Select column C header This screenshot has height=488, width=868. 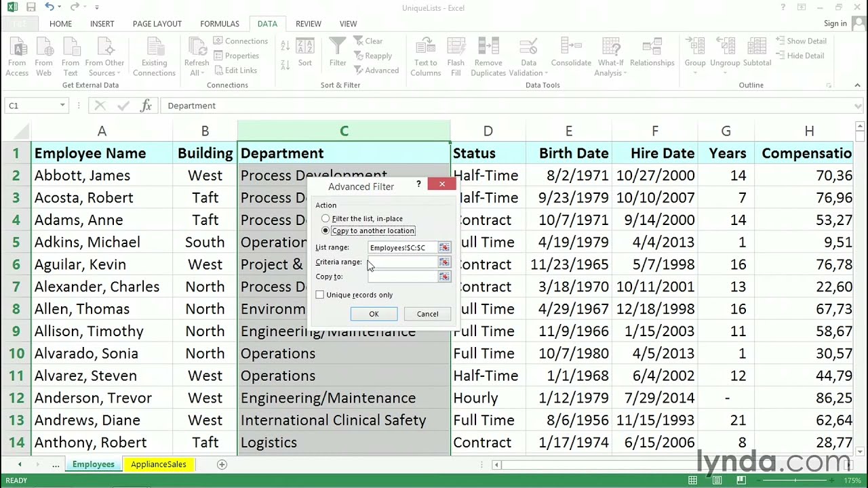tap(344, 131)
